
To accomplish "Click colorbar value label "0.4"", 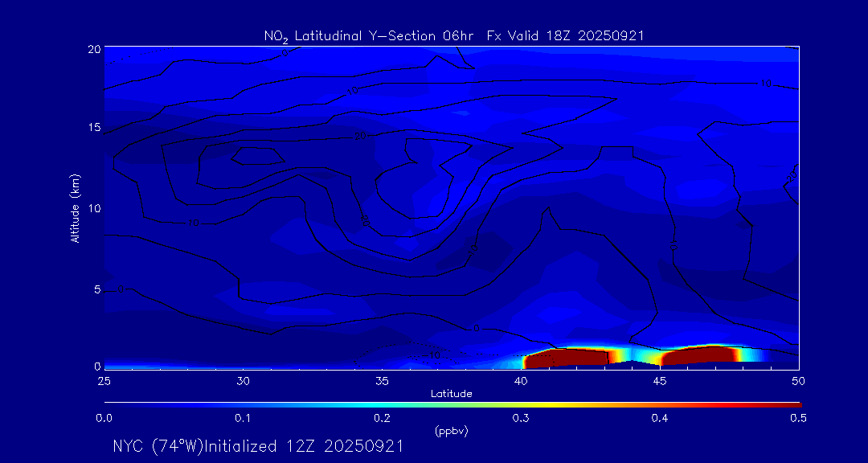I will pyautogui.click(x=660, y=419).
